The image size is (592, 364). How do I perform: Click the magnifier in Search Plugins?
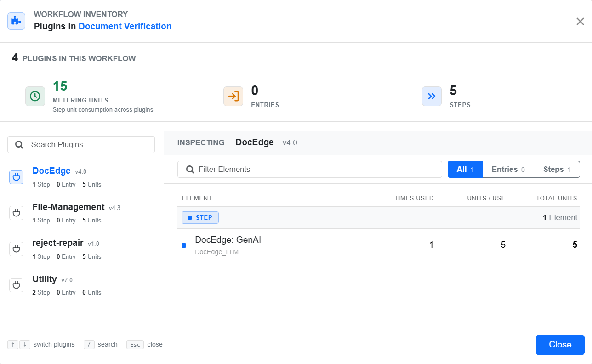point(19,144)
